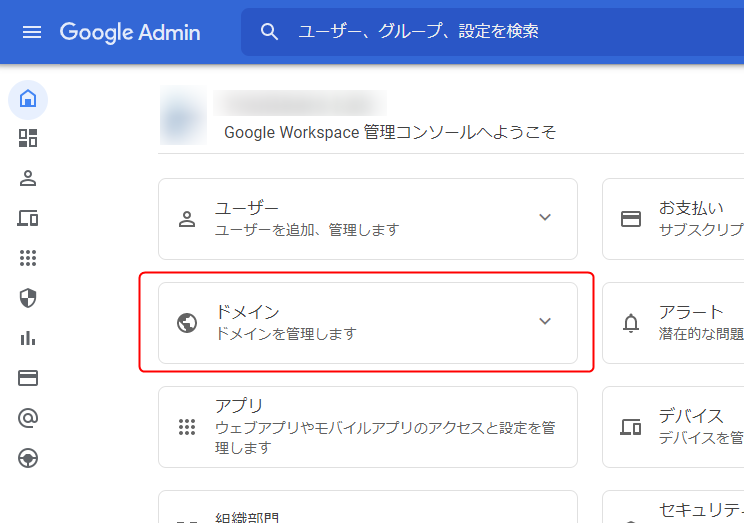Open the Reports bar chart icon in sidebar
This screenshot has height=523, width=744.
(28, 338)
